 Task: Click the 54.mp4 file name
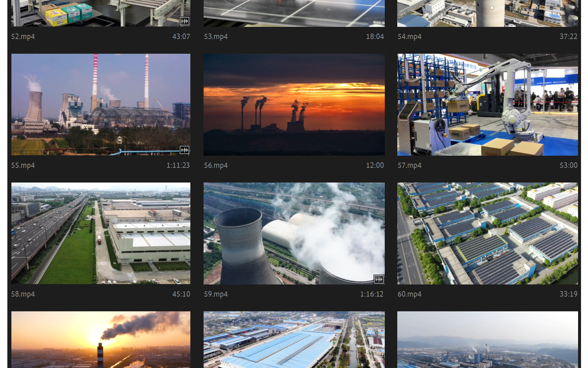(409, 36)
